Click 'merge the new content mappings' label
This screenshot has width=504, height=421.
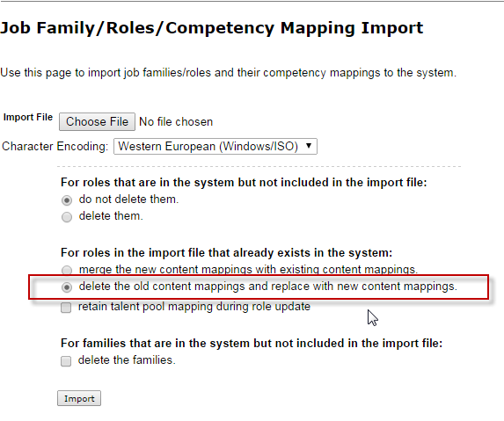click(248, 269)
